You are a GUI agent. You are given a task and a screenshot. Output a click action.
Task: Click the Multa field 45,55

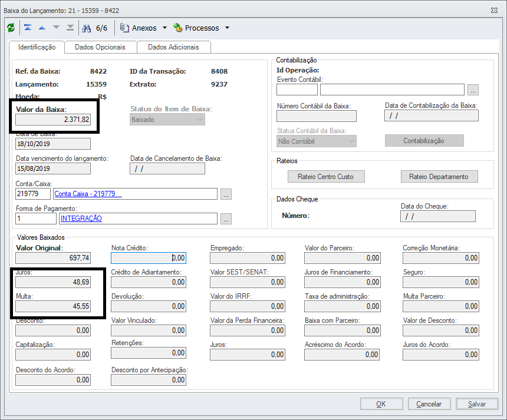click(x=53, y=306)
